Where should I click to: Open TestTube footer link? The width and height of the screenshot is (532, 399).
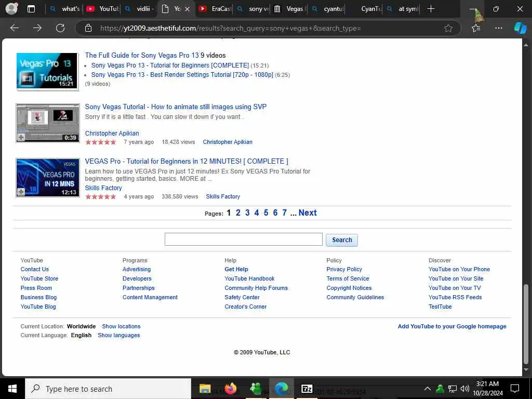pyautogui.click(x=440, y=307)
